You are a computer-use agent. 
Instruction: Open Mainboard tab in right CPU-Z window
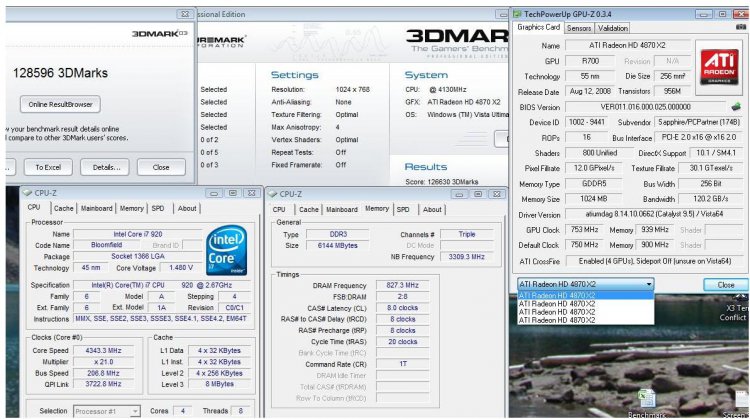click(x=342, y=210)
